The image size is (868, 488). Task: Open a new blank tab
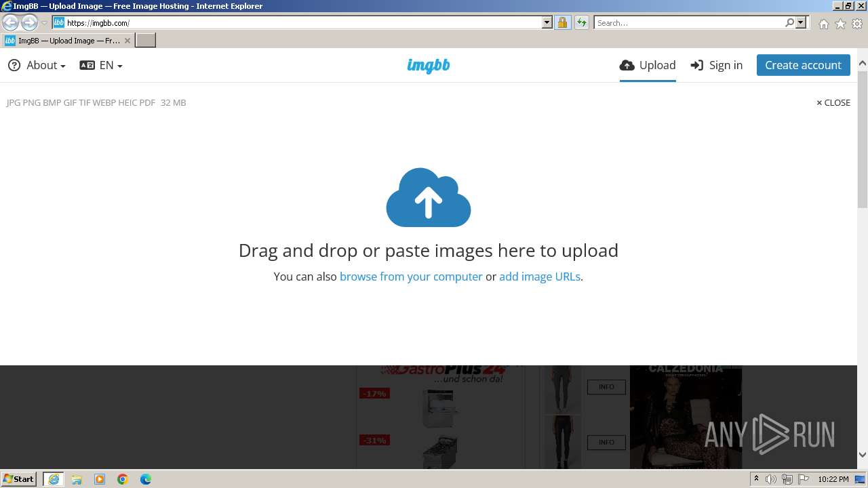click(x=146, y=41)
